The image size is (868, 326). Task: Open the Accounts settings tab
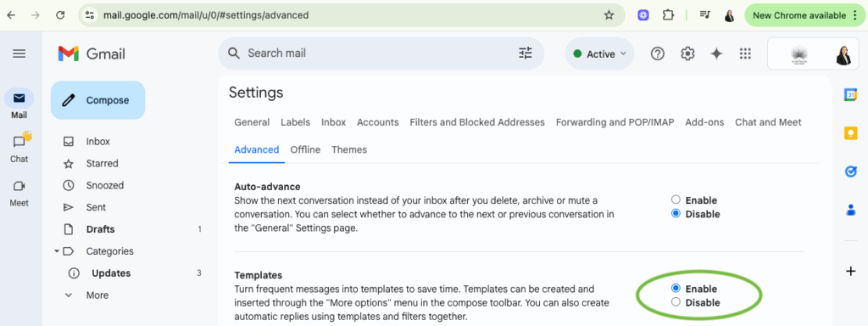377,122
